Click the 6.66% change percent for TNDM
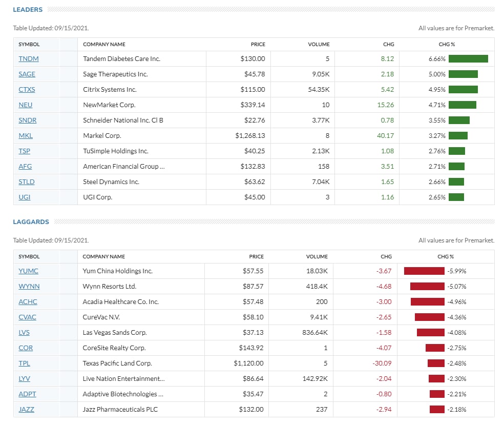 point(437,59)
